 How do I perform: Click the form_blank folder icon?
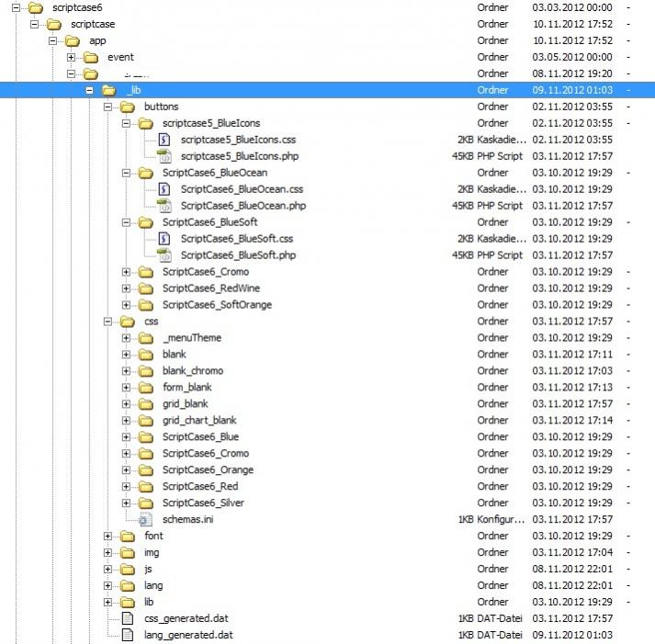pyautogui.click(x=146, y=388)
